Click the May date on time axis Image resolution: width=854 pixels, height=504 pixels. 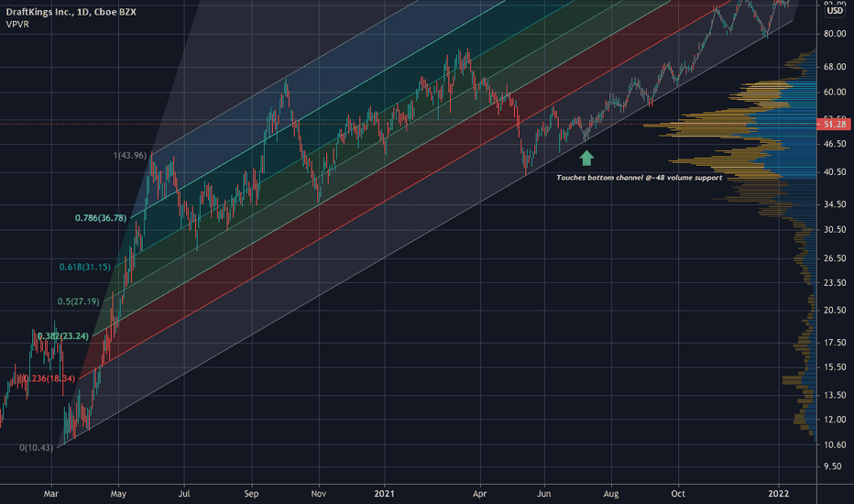[118, 494]
